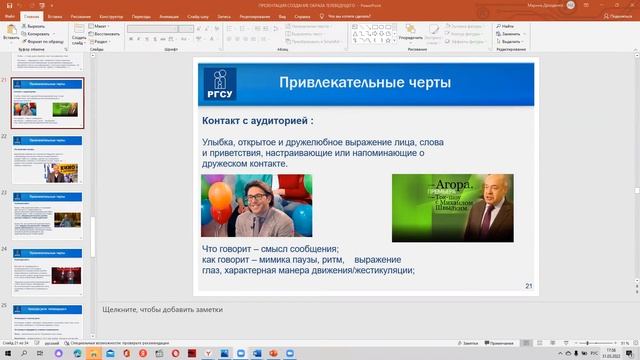
Task: Click the Task View icon in taskbar
Action: [x=40, y=353]
